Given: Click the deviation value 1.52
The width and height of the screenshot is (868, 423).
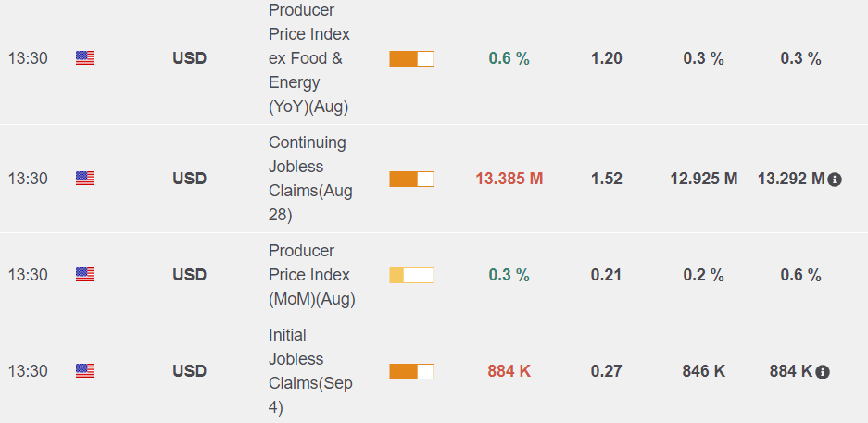Looking at the screenshot, I should pyautogui.click(x=607, y=179).
